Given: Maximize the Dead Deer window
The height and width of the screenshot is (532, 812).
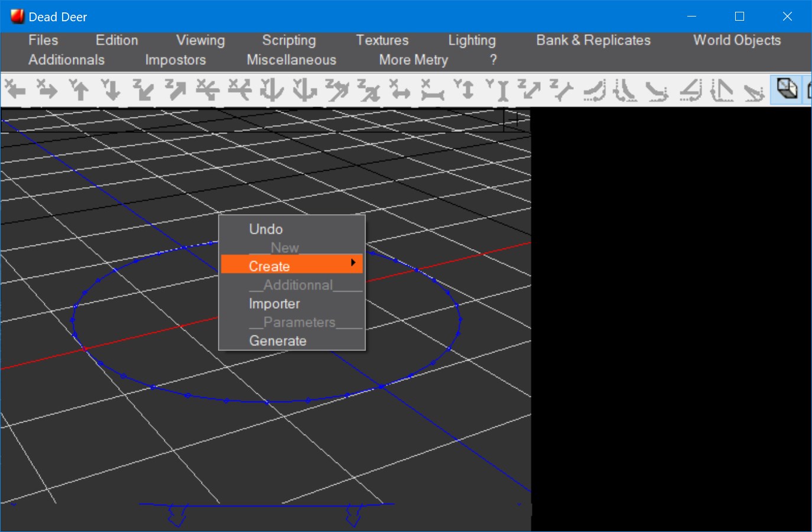Looking at the screenshot, I should click(739, 17).
